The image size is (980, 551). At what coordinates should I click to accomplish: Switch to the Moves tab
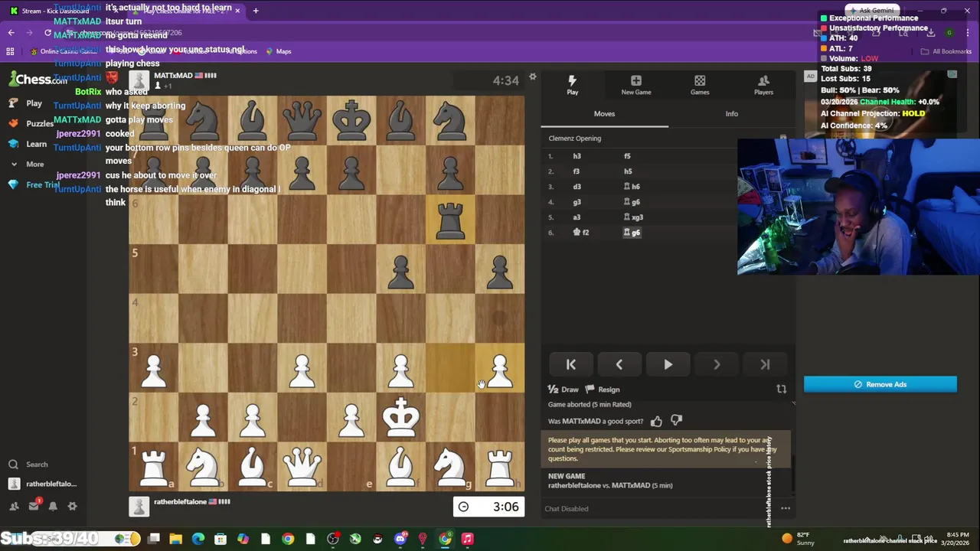pyautogui.click(x=604, y=113)
